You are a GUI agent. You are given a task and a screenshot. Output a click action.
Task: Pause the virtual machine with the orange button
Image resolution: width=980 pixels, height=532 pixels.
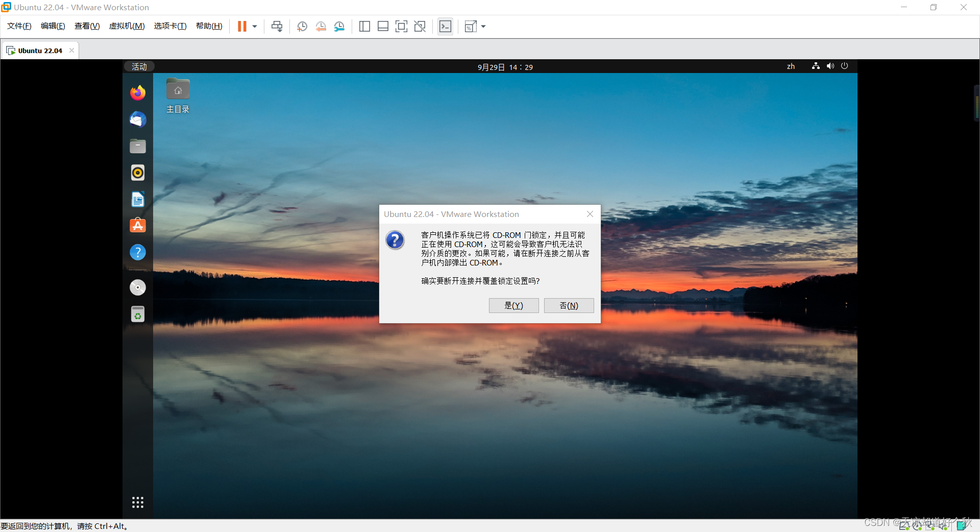(x=242, y=27)
